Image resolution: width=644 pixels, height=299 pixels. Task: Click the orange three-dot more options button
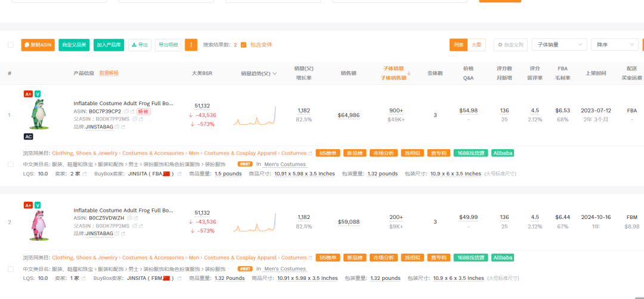tap(191, 45)
